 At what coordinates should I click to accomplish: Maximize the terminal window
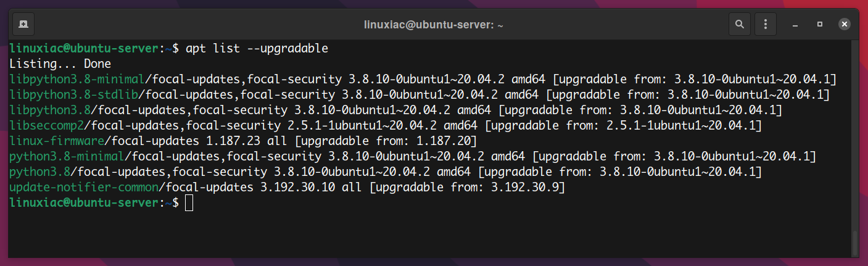click(x=820, y=25)
